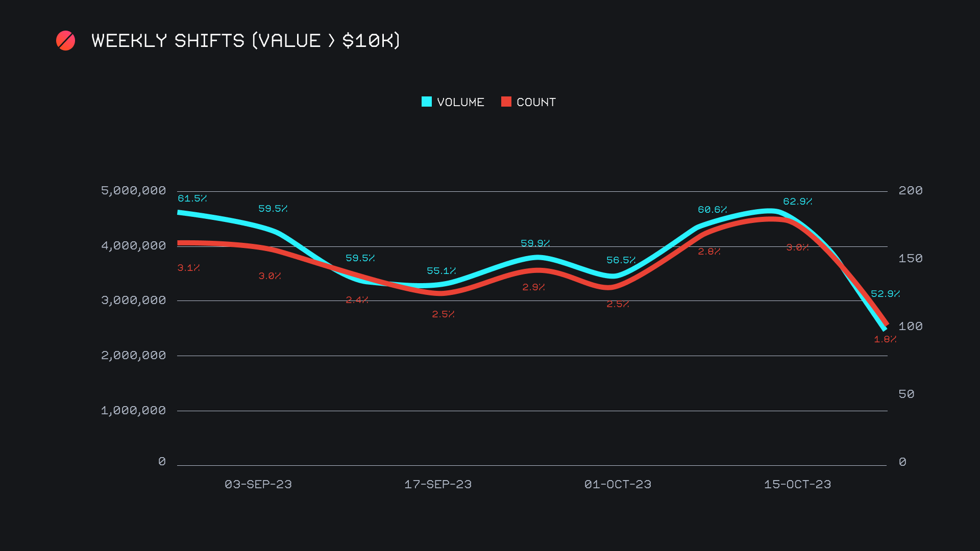Click the 52.9% volume data label

tap(885, 294)
